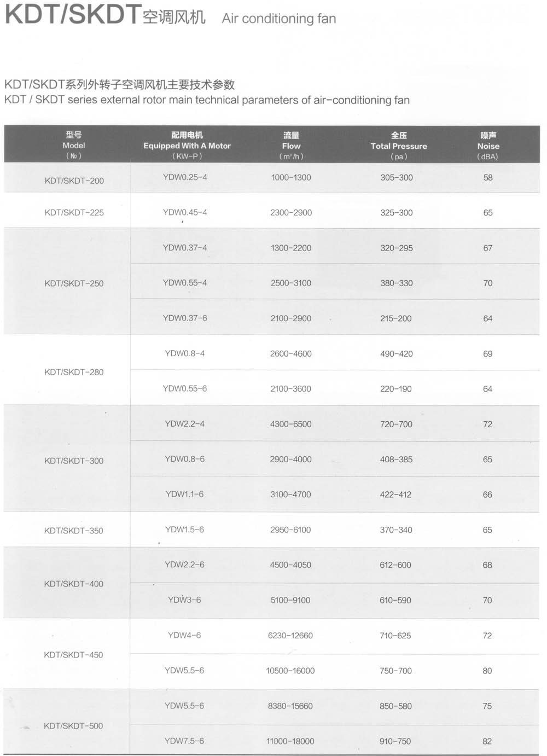Screen dimensions: 547x756
Task: Click the Air conditioning fan title text
Action: pyautogui.click(x=279, y=19)
